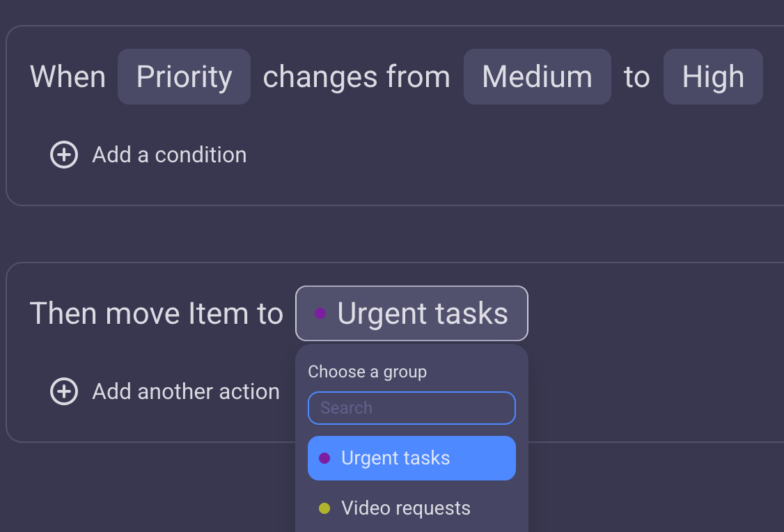The height and width of the screenshot is (532, 784).
Task: Click the word When in the trigger sentence
Action: 67,77
